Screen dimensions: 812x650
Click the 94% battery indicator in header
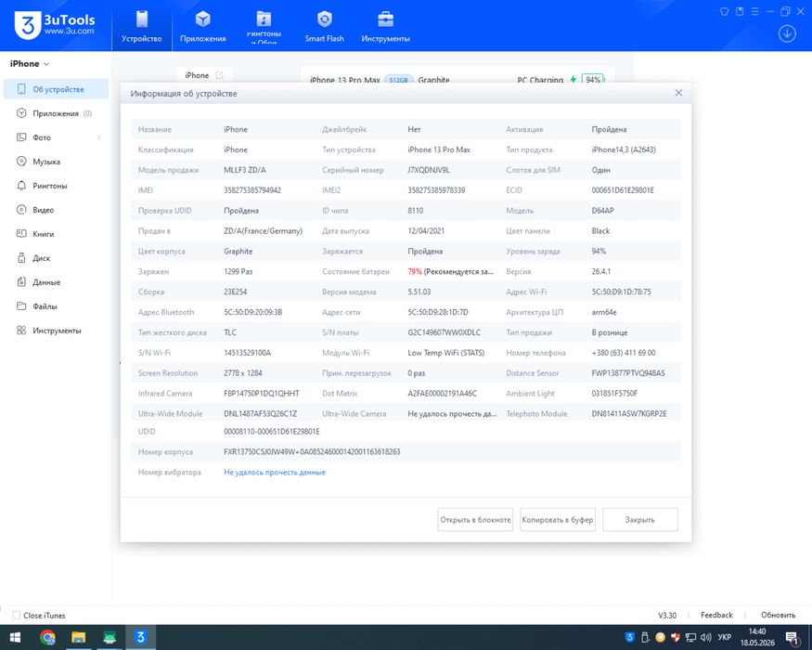pos(593,79)
